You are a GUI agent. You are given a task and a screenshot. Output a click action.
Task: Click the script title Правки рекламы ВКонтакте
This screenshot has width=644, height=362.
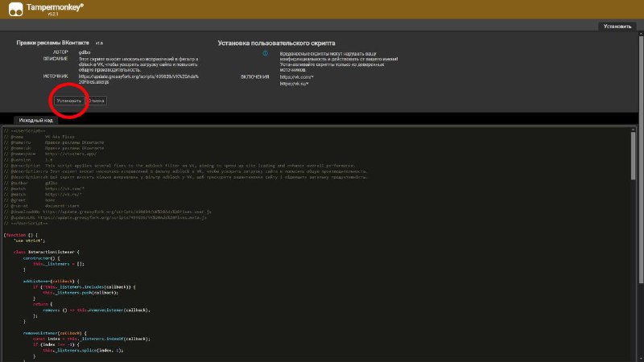(52, 43)
